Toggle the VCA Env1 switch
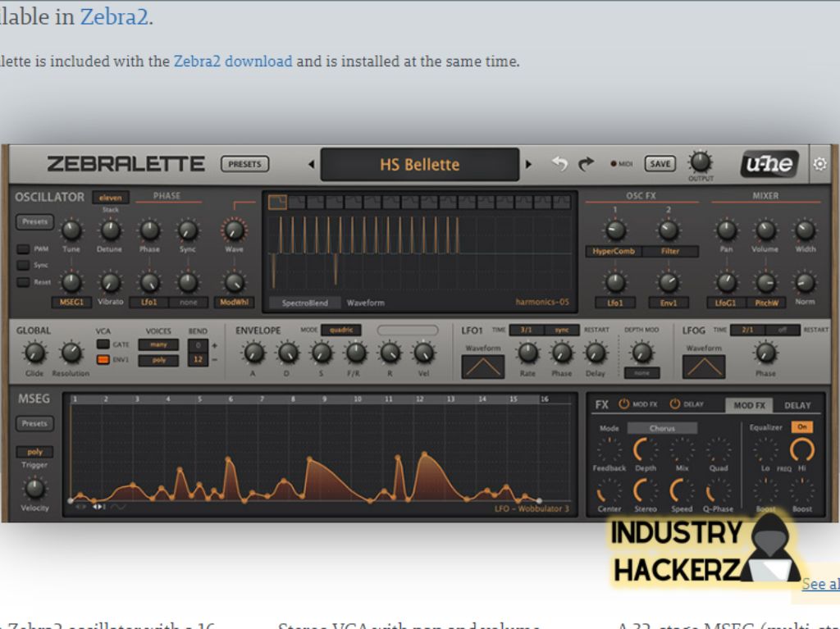This screenshot has height=629, width=840. pyautogui.click(x=103, y=359)
